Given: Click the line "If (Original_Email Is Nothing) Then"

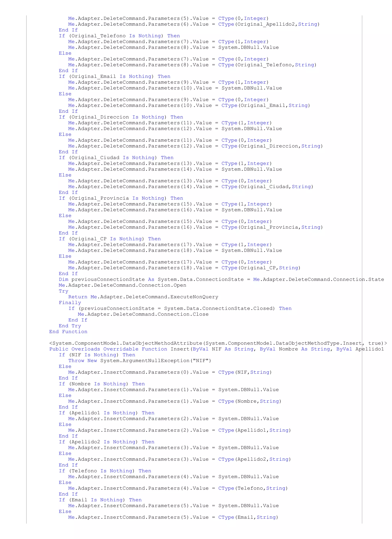Looking at the screenshot, I should [x=115, y=77].
